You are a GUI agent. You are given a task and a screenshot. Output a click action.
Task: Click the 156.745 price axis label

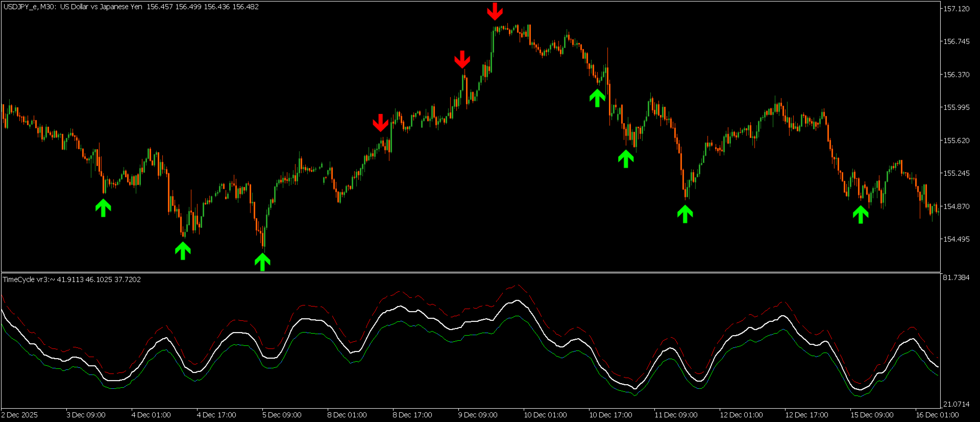click(956, 41)
